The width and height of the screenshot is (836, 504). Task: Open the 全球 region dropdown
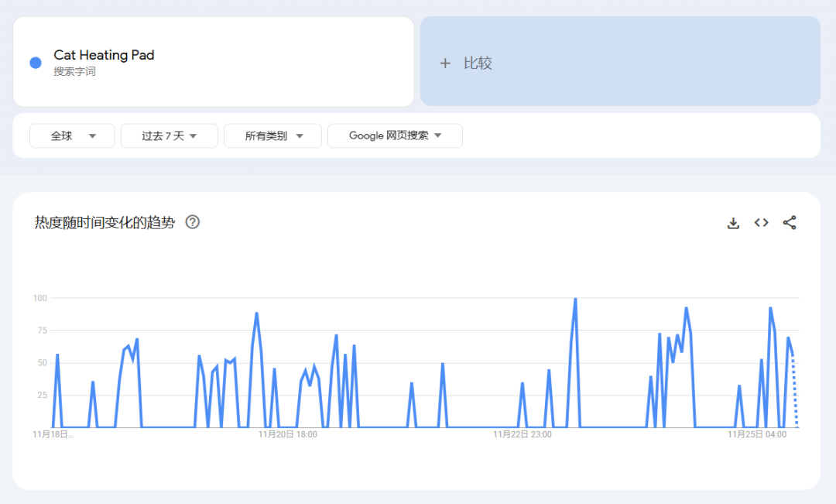tap(72, 135)
